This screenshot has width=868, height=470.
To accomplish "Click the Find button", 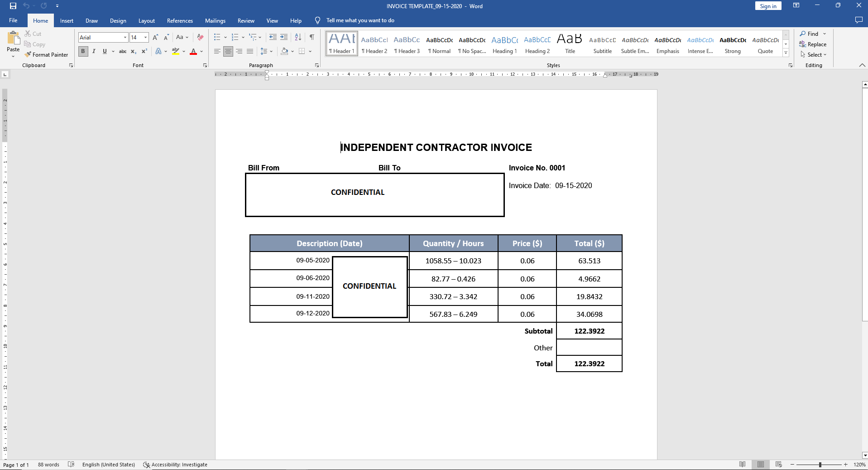I will coord(810,34).
